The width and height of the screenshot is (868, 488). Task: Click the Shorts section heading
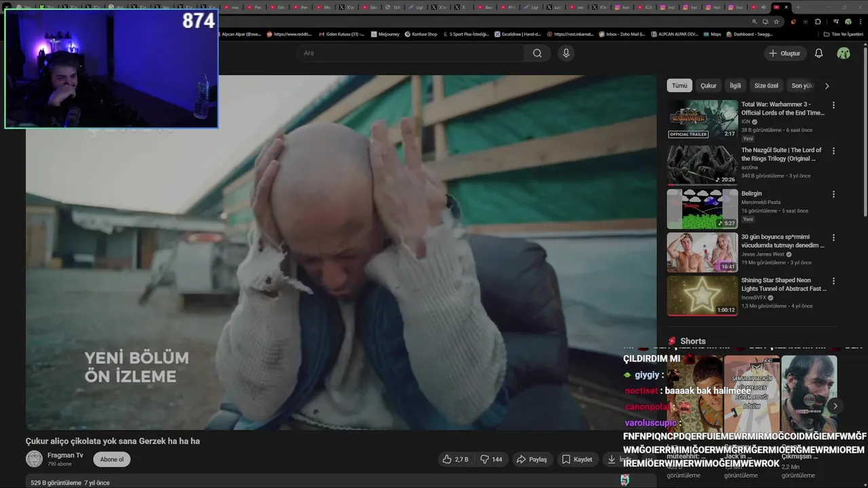[692, 341]
